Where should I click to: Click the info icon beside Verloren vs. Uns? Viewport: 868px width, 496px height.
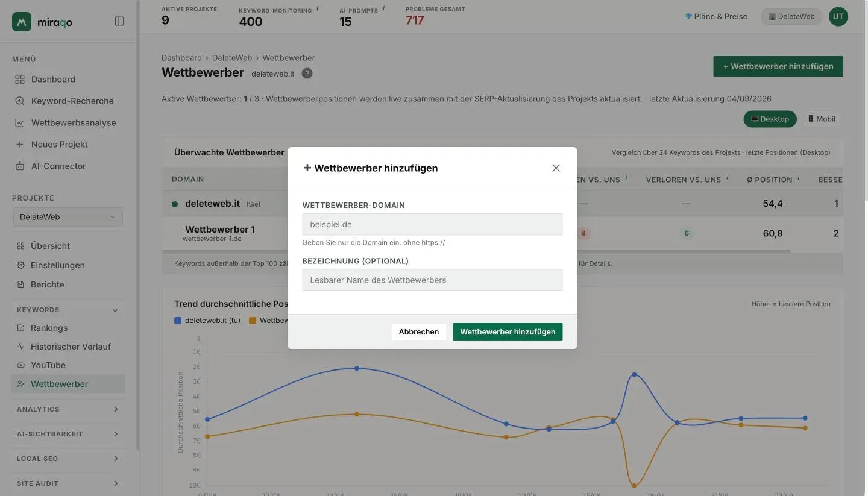point(727,178)
